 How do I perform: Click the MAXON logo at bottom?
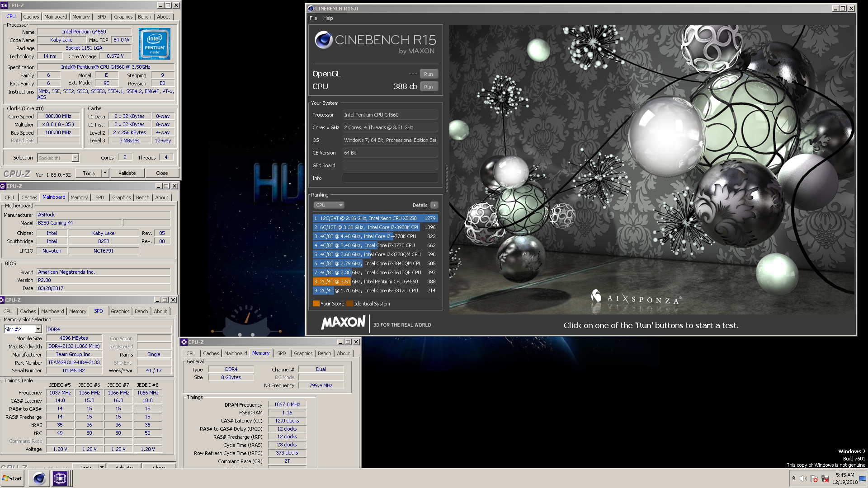click(x=343, y=323)
